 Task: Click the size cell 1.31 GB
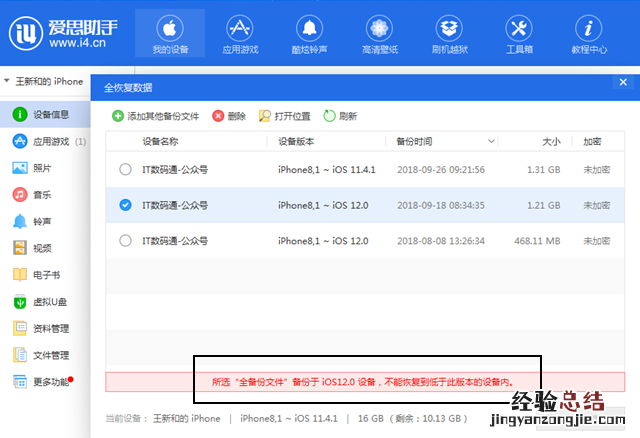[543, 169]
